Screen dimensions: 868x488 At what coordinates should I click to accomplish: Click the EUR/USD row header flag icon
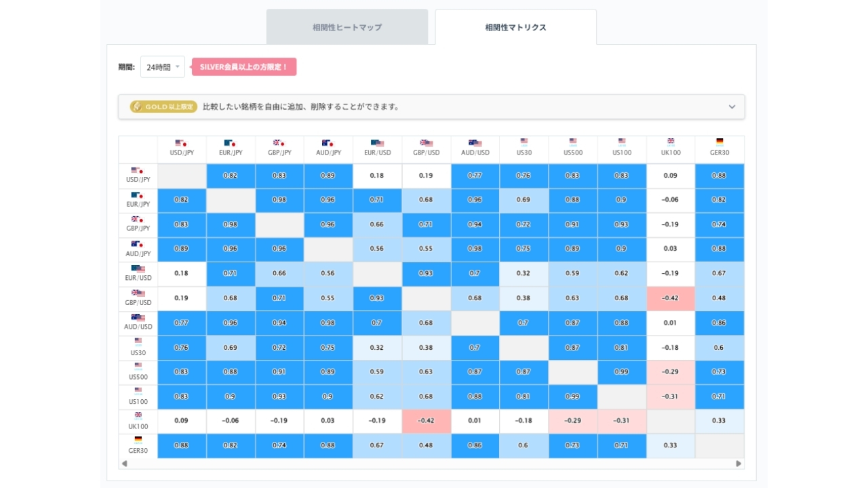[x=138, y=269]
